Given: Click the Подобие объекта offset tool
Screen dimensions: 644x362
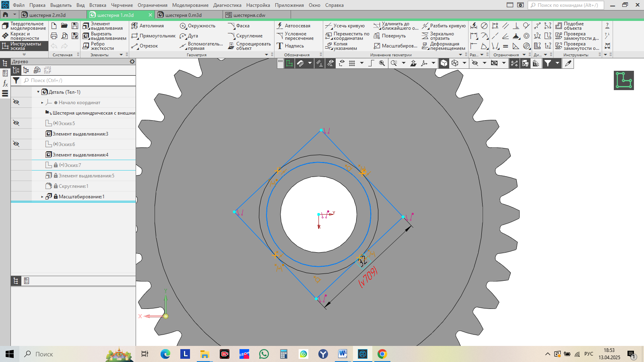Looking at the screenshot, I should (570, 26).
